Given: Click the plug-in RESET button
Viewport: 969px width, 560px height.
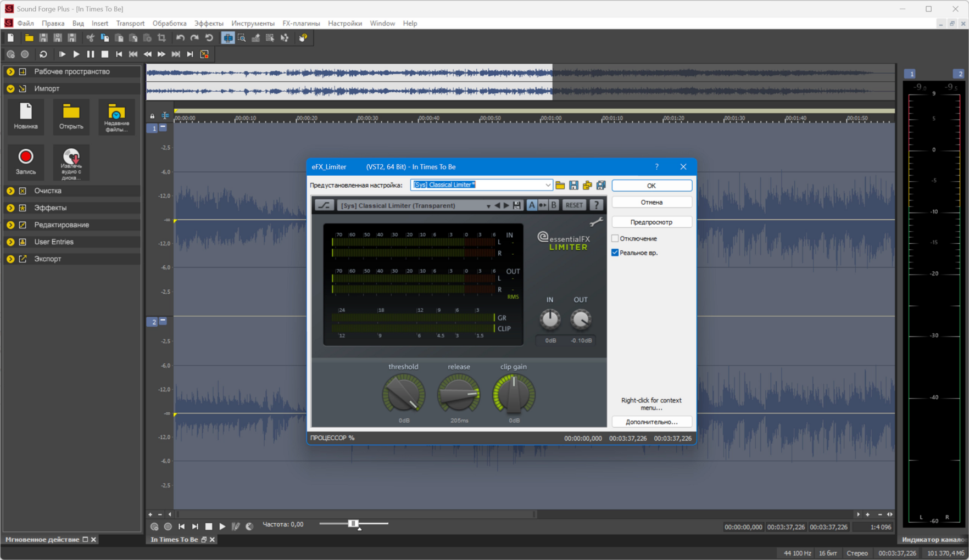Looking at the screenshot, I should [574, 205].
